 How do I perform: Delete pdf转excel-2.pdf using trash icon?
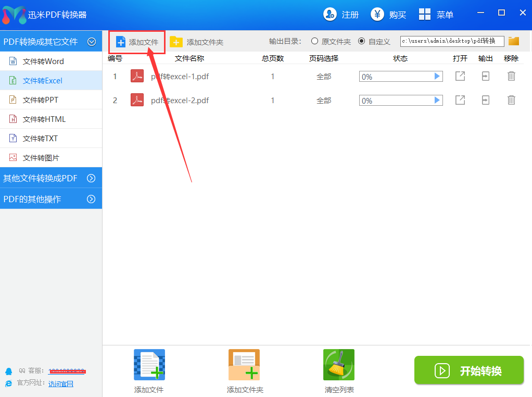511,100
